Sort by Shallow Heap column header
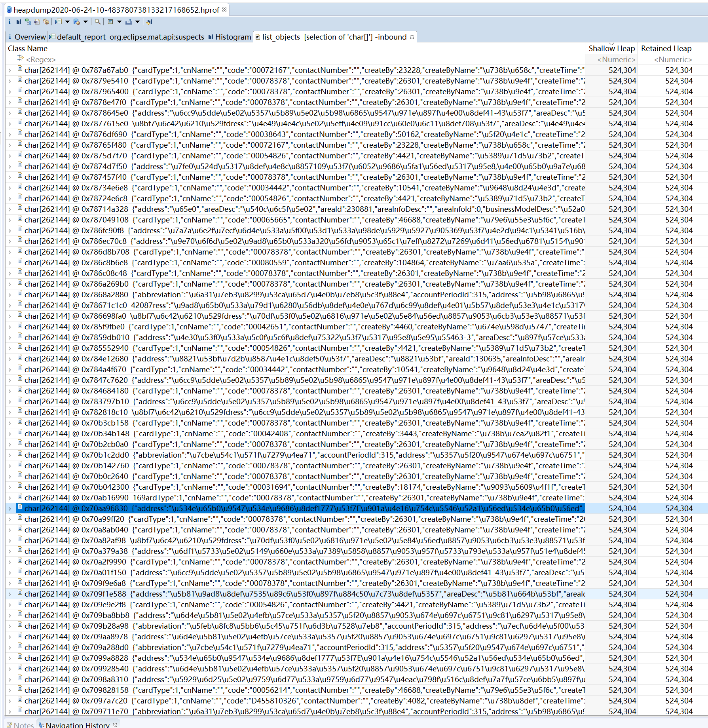The height and width of the screenshot is (728, 708). (611, 48)
